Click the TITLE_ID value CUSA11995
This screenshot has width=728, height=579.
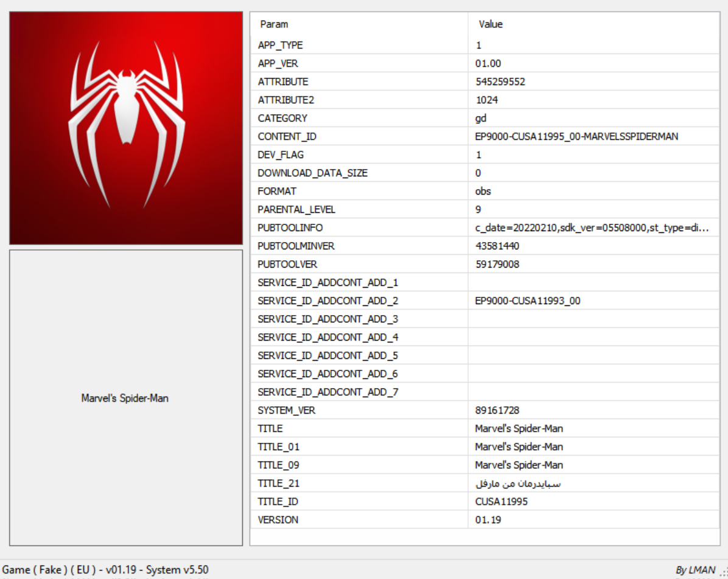[x=502, y=502]
